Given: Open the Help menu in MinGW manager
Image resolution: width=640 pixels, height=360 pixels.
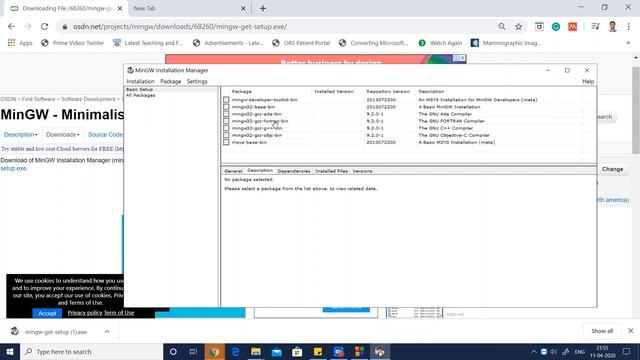Looking at the screenshot, I should 588,82.
